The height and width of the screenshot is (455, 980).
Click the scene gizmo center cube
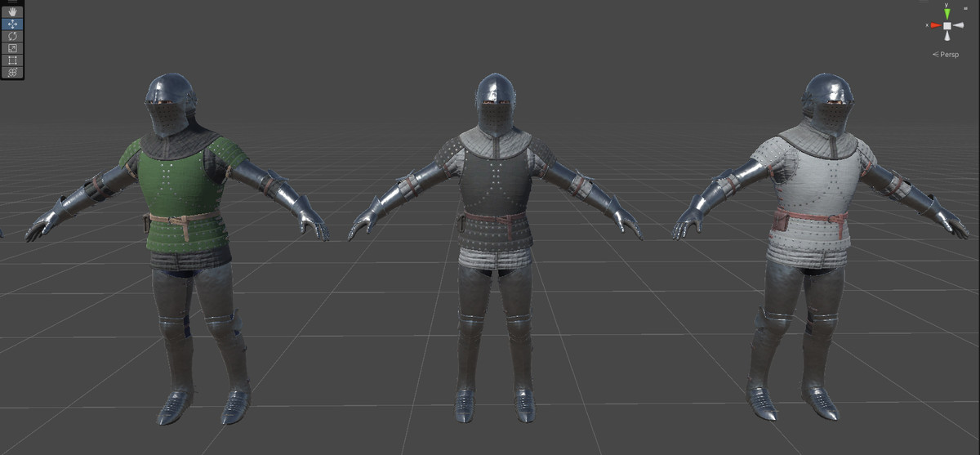[947, 25]
